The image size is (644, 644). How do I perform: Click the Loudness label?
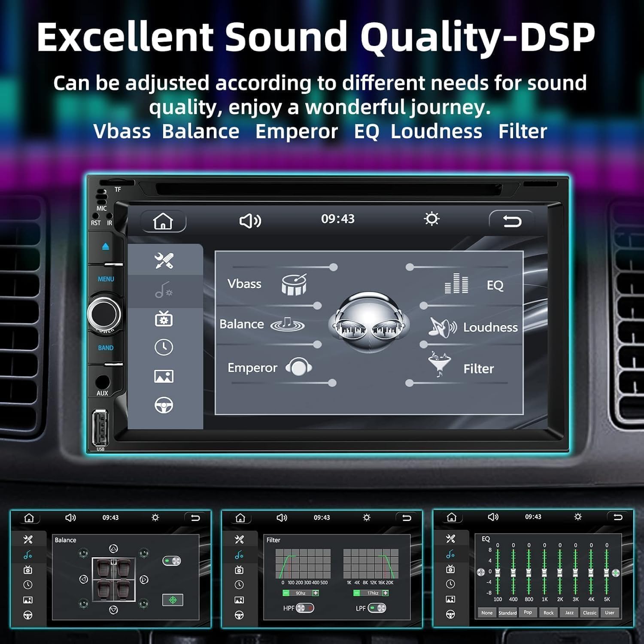(490, 328)
